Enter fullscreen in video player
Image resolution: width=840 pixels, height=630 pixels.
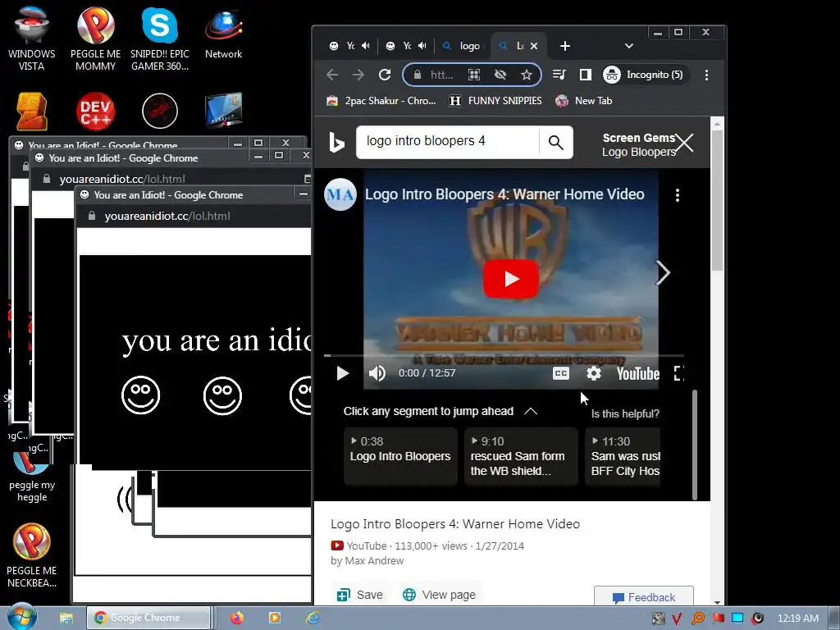[678, 373]
